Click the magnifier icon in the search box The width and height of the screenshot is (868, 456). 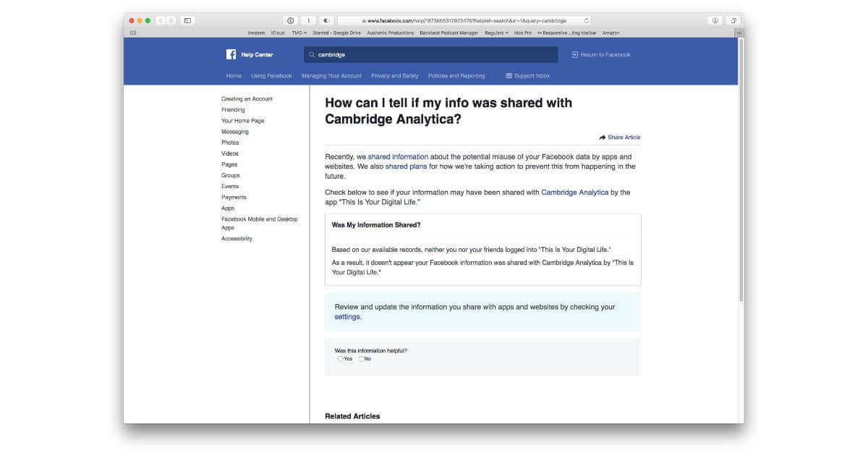[312, 54]
